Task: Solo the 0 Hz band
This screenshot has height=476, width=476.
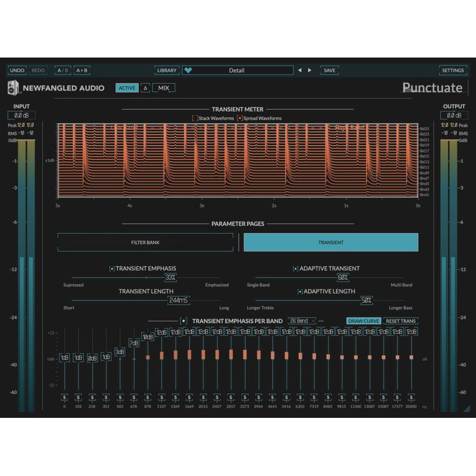Action: point(65,398)
